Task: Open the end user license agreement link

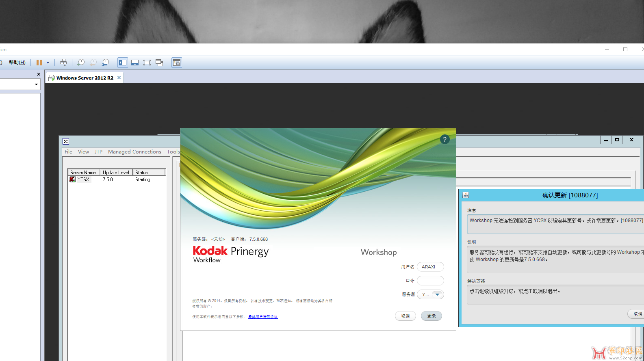Action: point(263,317)
